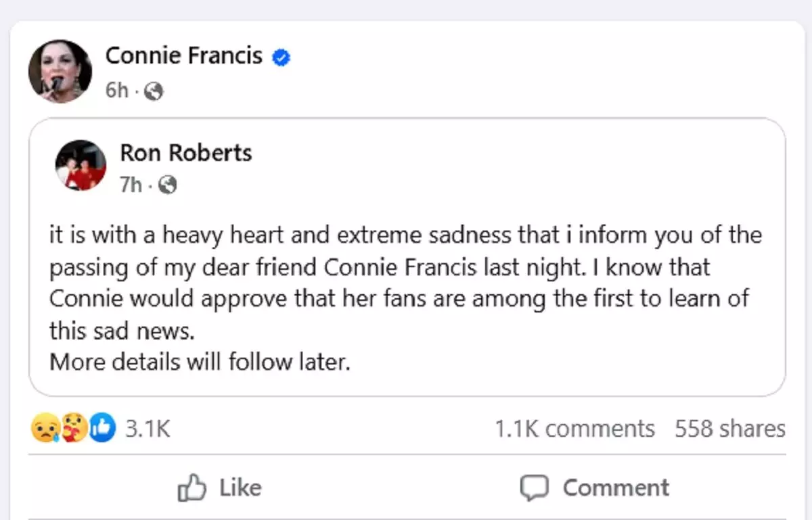
Task: Show the 1.1K comments
Action: pyautogui.click(x=574, y=429)
